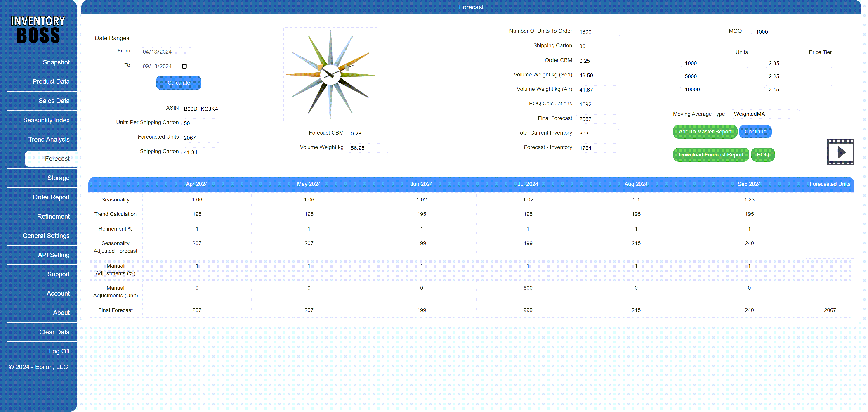Click Forecast - Inventory field
This screenshot has height=412, width=868.
click(598, 148)
